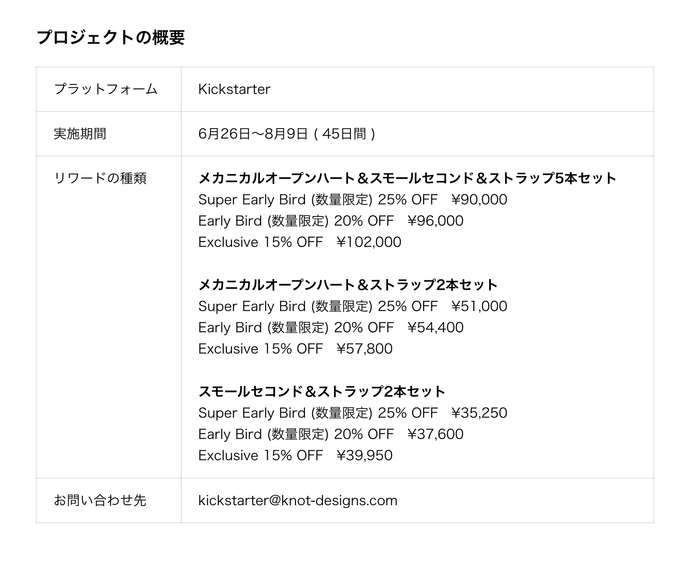Viewport: 700px width, 568px height.
Task: Click the Early Bird ¥54,400 line
Action: click(330, 327)
